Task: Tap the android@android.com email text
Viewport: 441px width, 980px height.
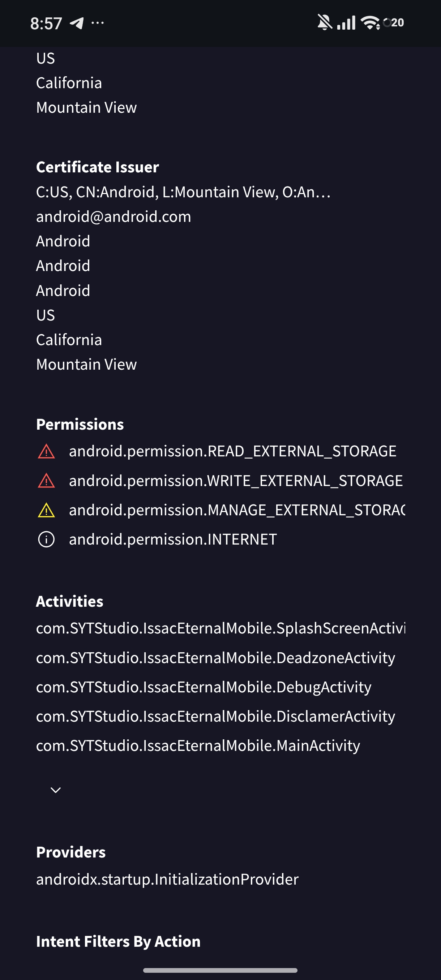Action: tap(114, 217)
